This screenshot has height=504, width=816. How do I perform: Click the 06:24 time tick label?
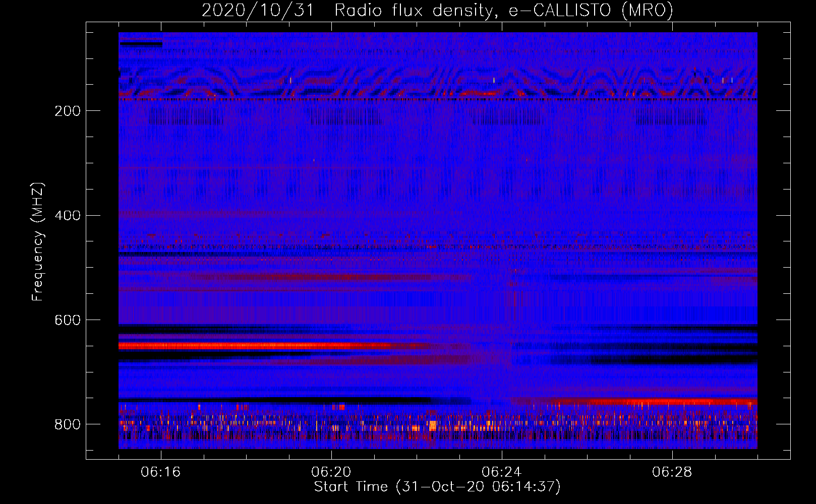click(502, 472)
